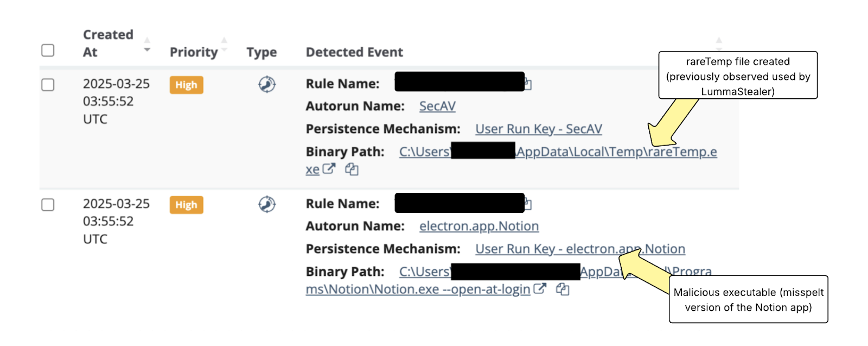This screenshot has width=868, height=346.
Task: Click the type icon in the SecAV row
Action: [x=267, y=85]
